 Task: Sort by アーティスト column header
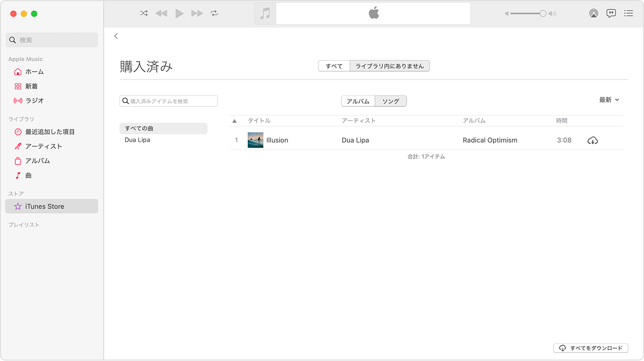point(359,121)
